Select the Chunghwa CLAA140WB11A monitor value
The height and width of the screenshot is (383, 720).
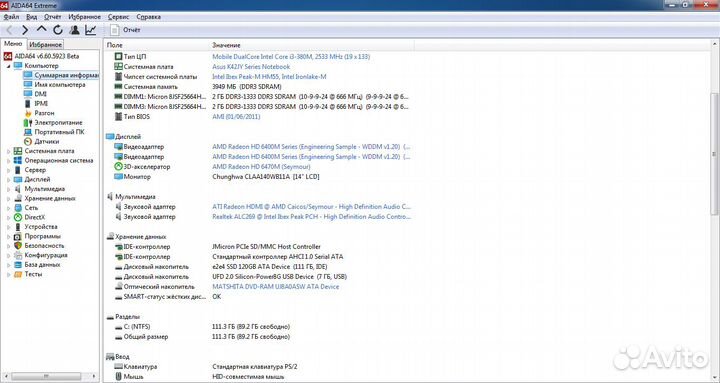(x=266, y=177)
